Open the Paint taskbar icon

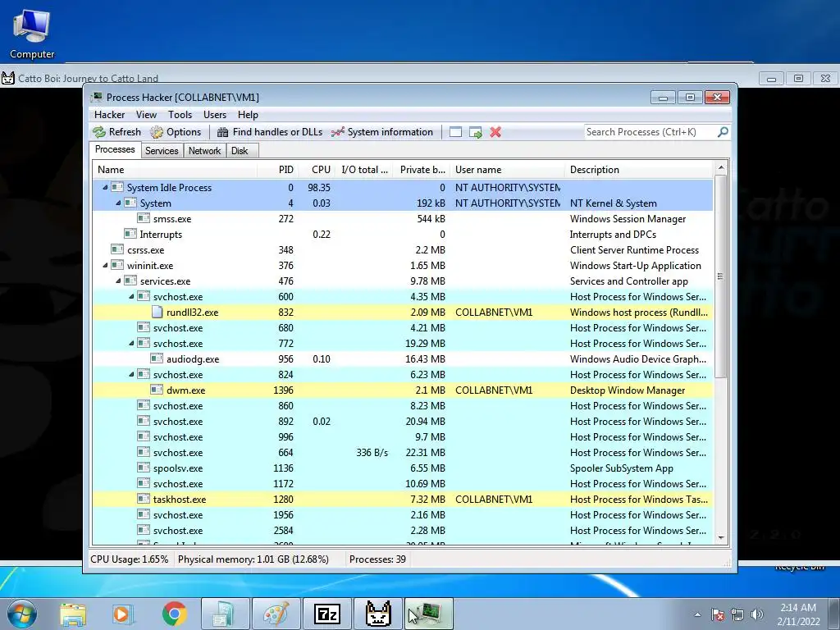pyautogui.click(x=276, y=614)
